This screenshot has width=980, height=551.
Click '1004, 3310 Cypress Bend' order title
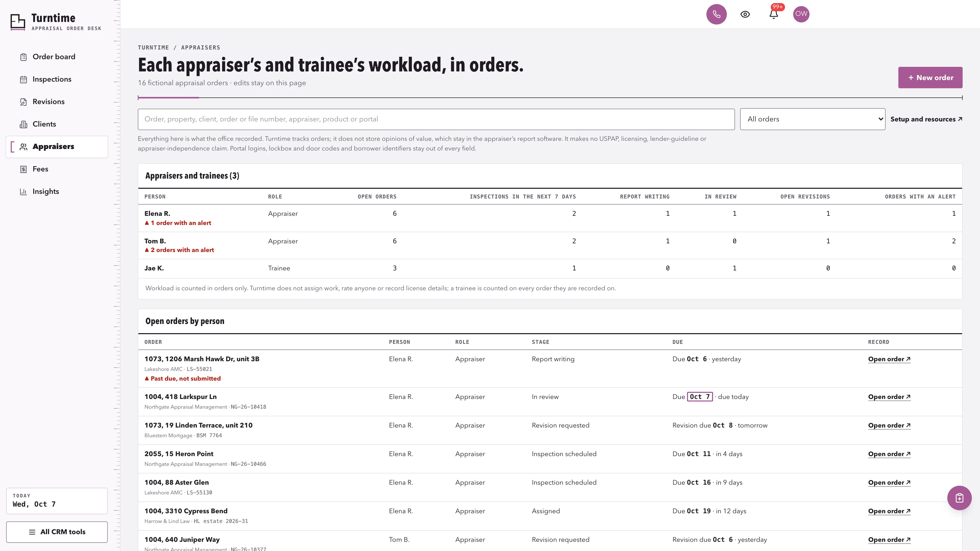pos(186,511)
